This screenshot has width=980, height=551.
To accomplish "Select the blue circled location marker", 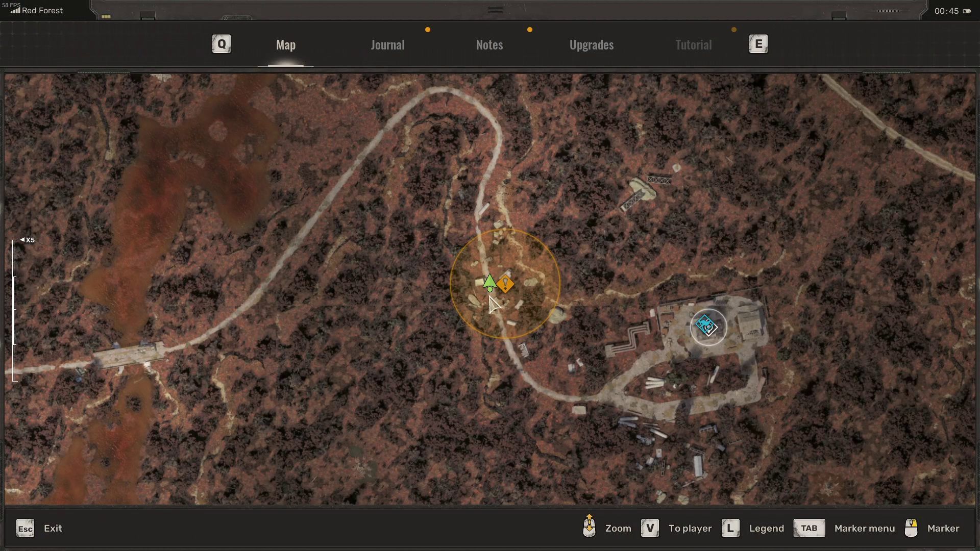I will (x=708, y=327).
